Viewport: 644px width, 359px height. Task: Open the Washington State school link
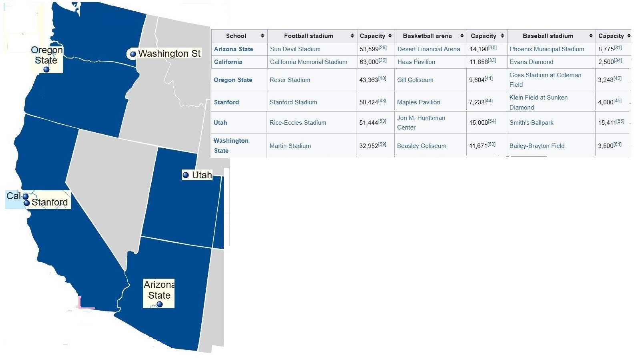click(231, 146)
